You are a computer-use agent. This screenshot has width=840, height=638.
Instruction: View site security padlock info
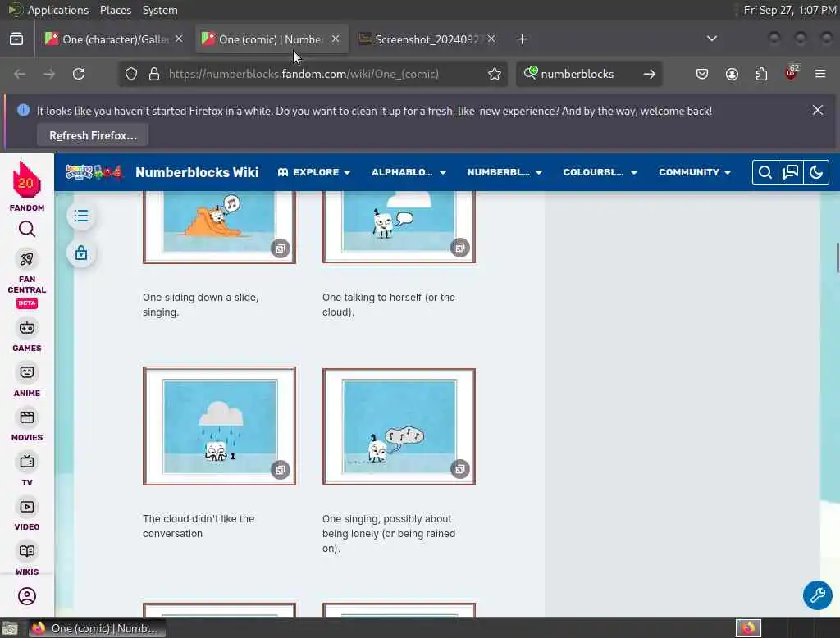click(154, 74)
